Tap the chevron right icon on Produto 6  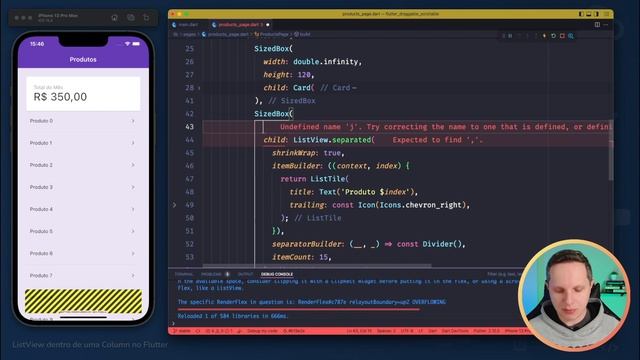[133, 253]
